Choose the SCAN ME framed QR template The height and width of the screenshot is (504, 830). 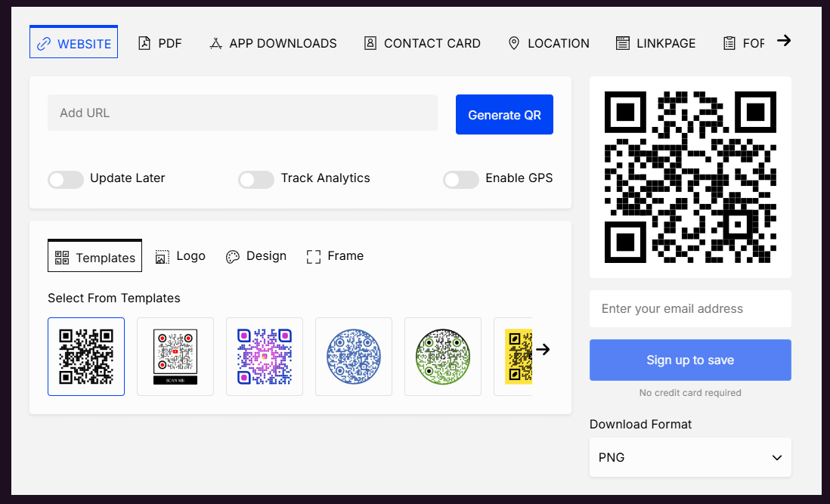(x=175, y=357)
